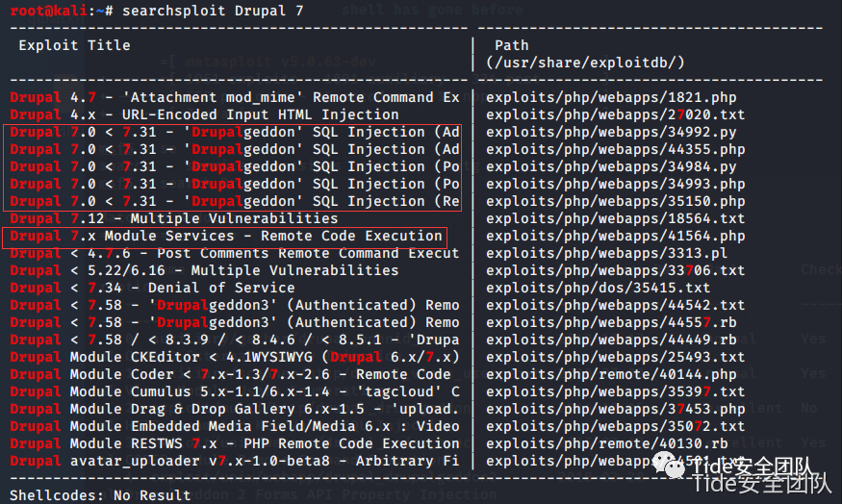Click path exploits/php/webapps/1821.php

(611, 98)
